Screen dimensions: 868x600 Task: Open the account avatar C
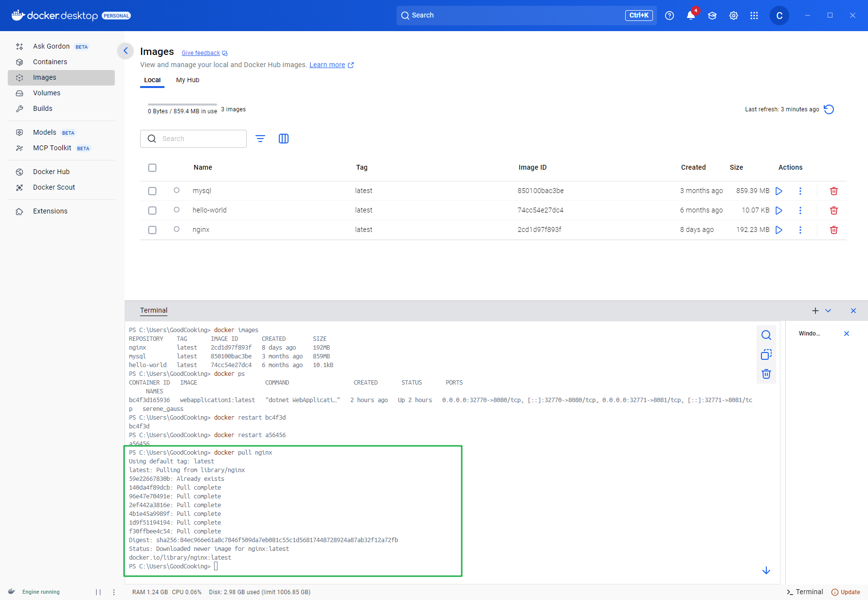(779, 16)
